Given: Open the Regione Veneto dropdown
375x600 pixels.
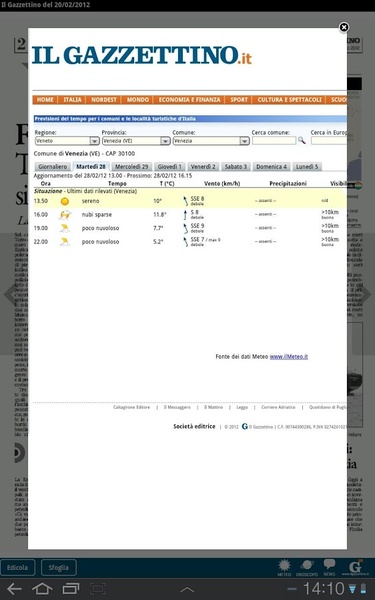Looking at the screenshot, I should 67,141.
